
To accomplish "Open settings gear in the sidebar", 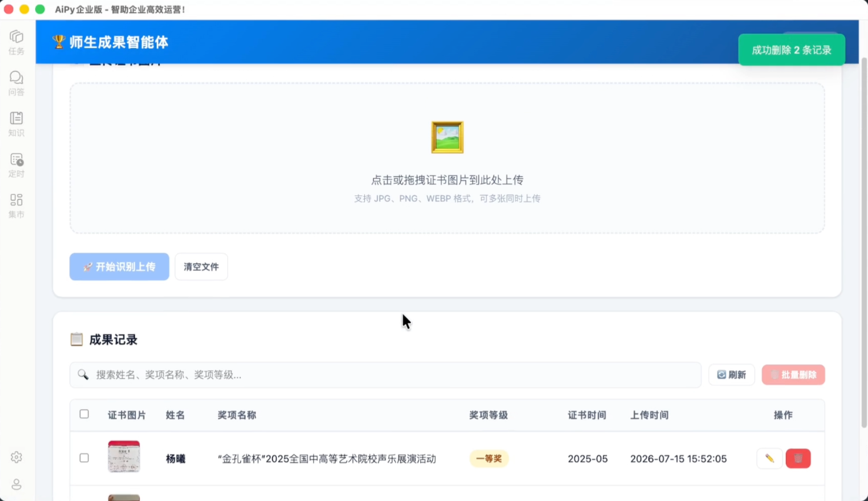I will click(x=16, y=457).
